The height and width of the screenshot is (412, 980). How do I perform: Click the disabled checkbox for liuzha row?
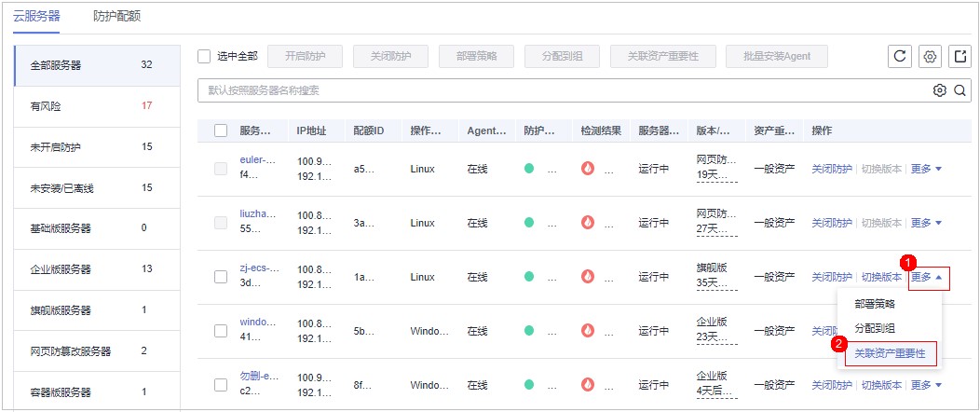[221, 223]
